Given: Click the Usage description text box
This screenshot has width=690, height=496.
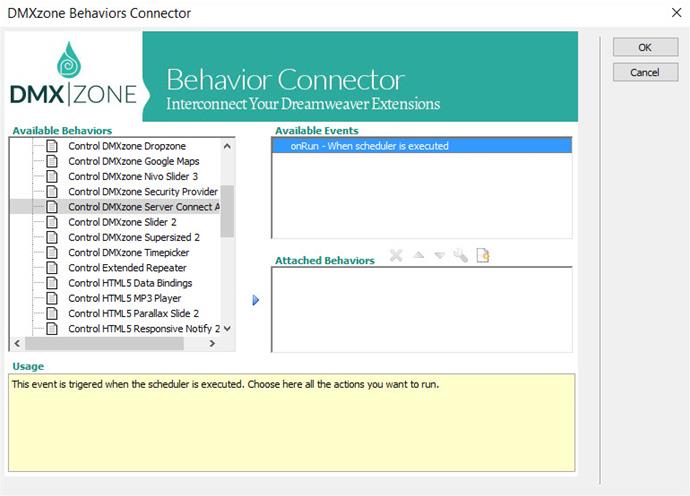Looking at the screenshot, I should pos(292,423).
